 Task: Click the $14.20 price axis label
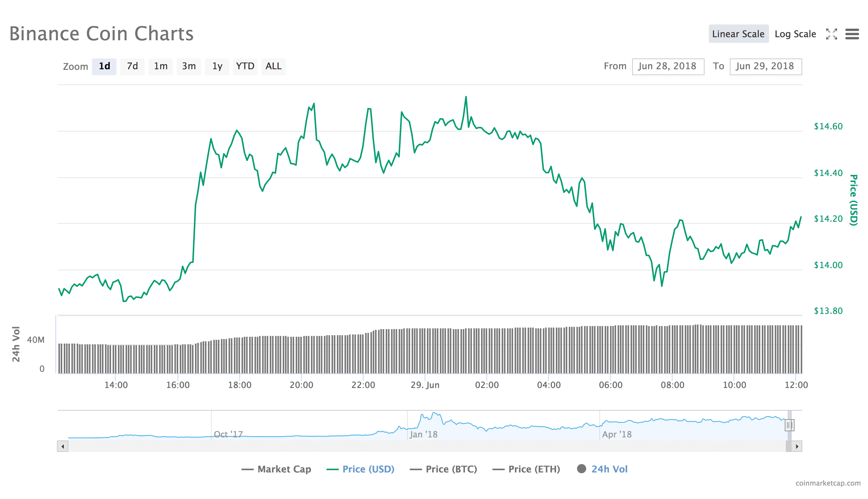(x=828, y=219)
